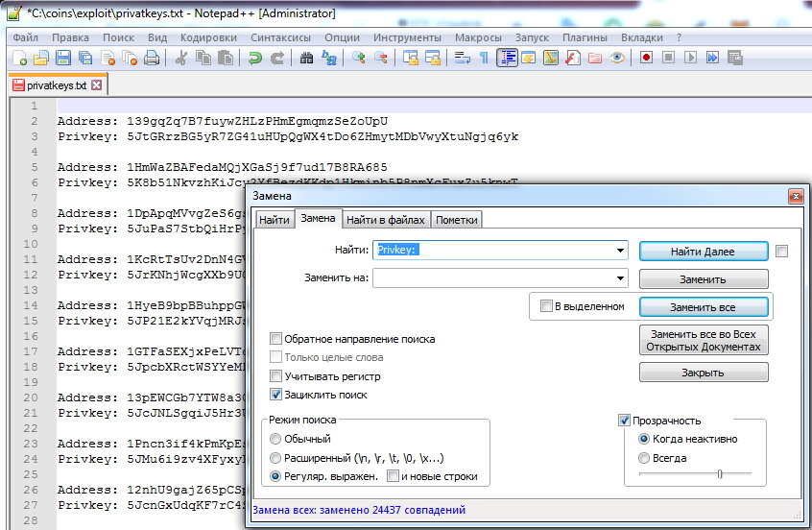The width and height of the screenshot is (812, 530).
Task: Expand the 'Найти' field history dropdown
Action: [620, 251]
